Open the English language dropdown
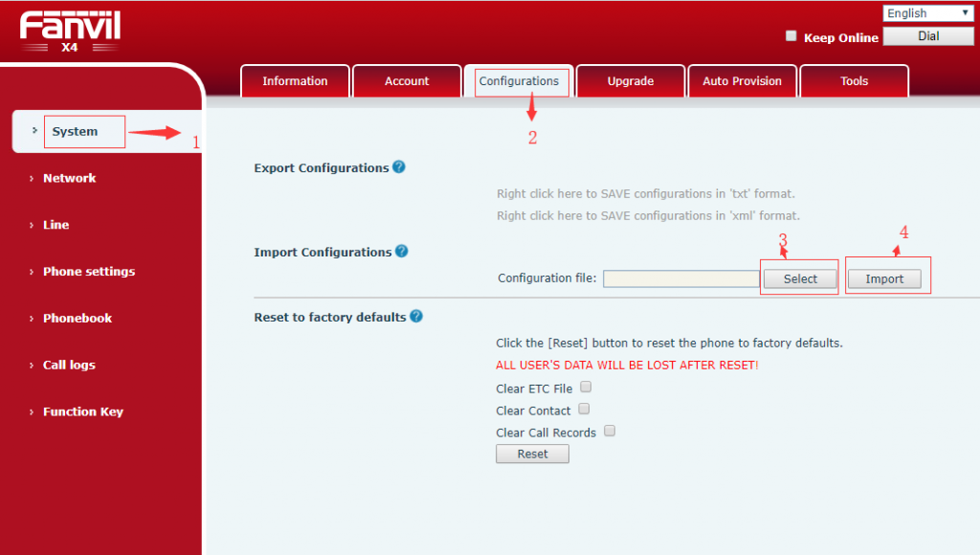980x555 pixels. tap(927, 13)
